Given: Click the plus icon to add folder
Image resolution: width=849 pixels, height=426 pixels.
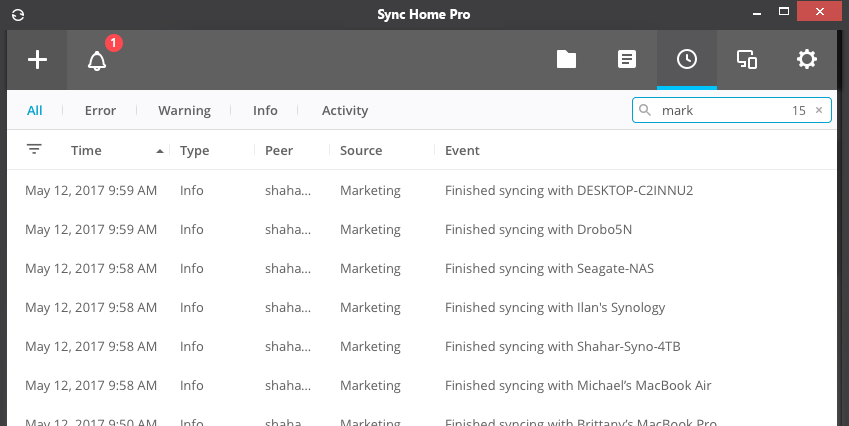Looking at the screenshot, I should (37, 60).
